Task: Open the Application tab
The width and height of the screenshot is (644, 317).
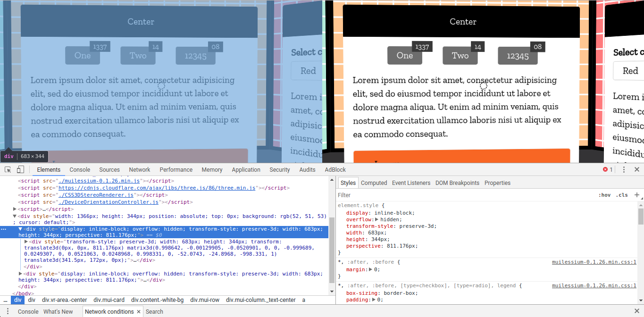Action: click(246, 170)
